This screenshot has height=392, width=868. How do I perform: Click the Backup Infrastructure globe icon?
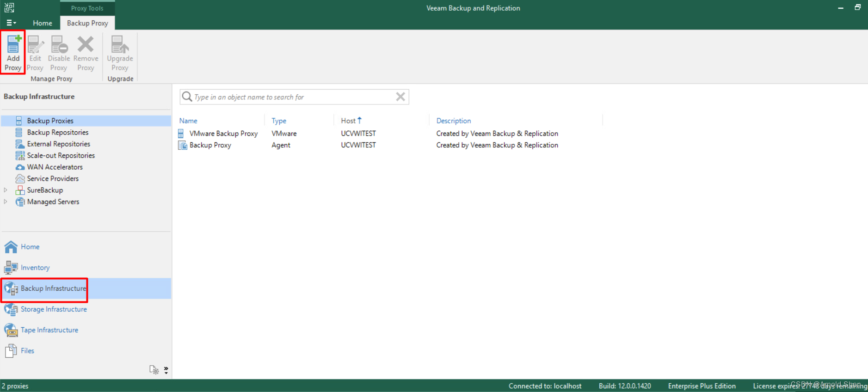point(11,288)
